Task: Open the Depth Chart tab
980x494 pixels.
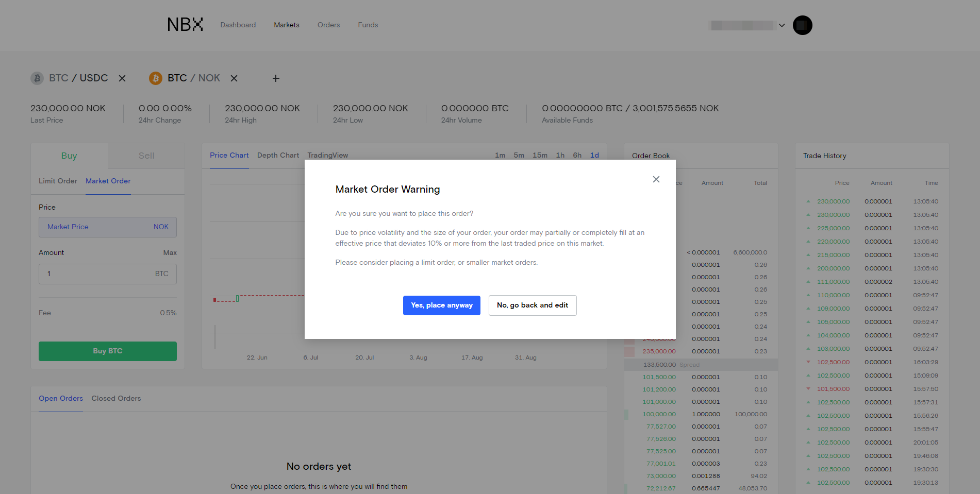Action: click(x=278, y=156)
